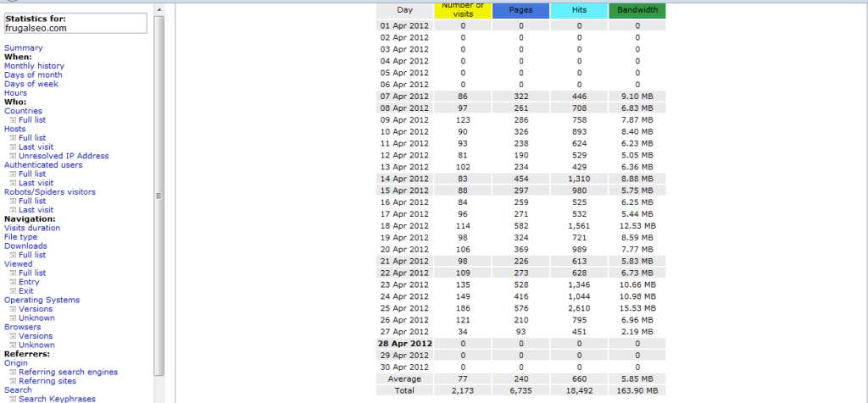Open the Hosts section
The height and width of the screenshot is (403, 868).
coord(15,129)
